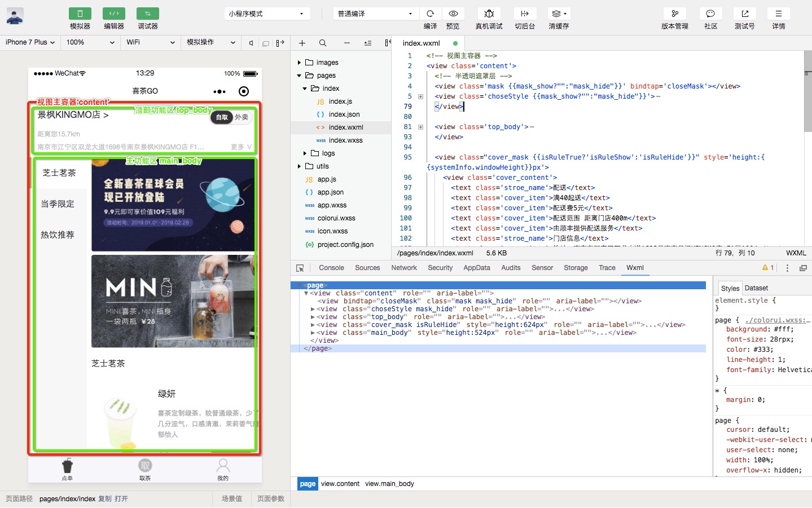Open project.config.json file
812x508 pixels.
(x=345, y=245)
